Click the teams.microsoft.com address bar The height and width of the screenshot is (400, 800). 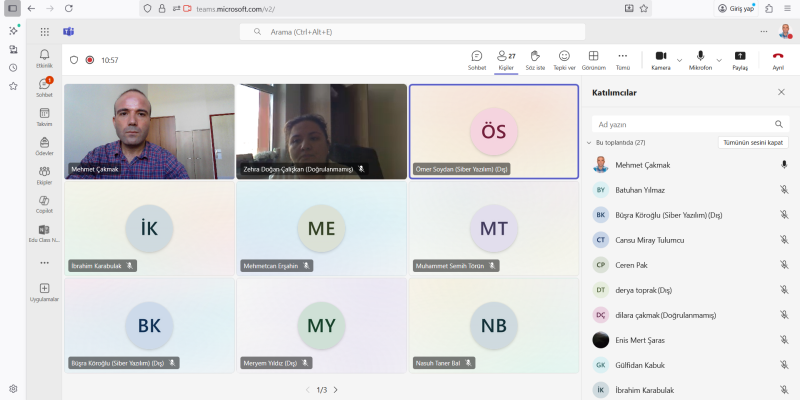[395, 8]
